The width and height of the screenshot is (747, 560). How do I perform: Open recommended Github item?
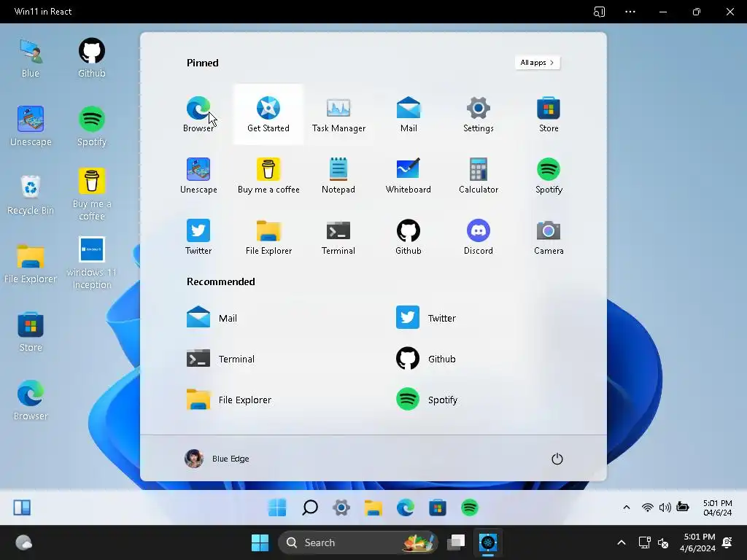click(x=426, y=359)
